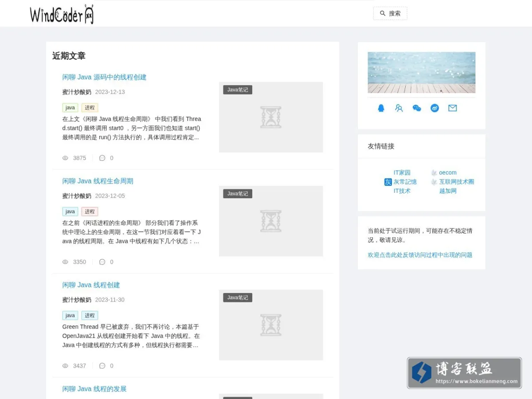Click the seaside banner image in sidebar

[422, 72]
